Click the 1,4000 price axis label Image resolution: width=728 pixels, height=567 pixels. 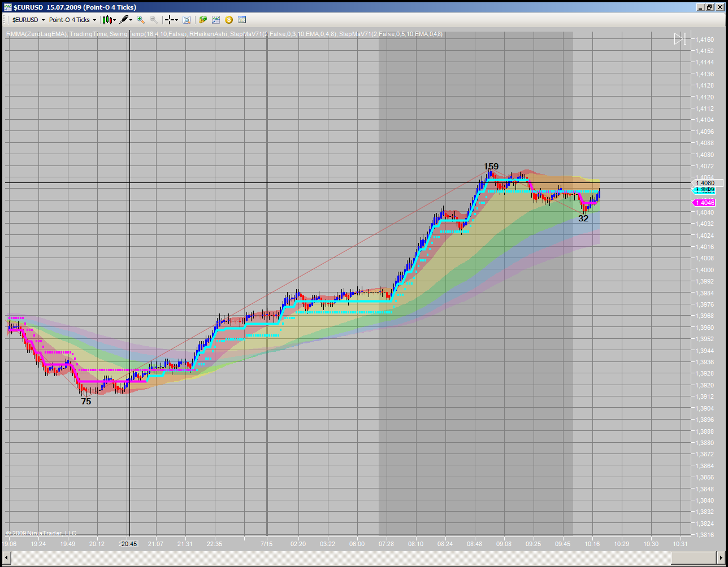(704, 270)
